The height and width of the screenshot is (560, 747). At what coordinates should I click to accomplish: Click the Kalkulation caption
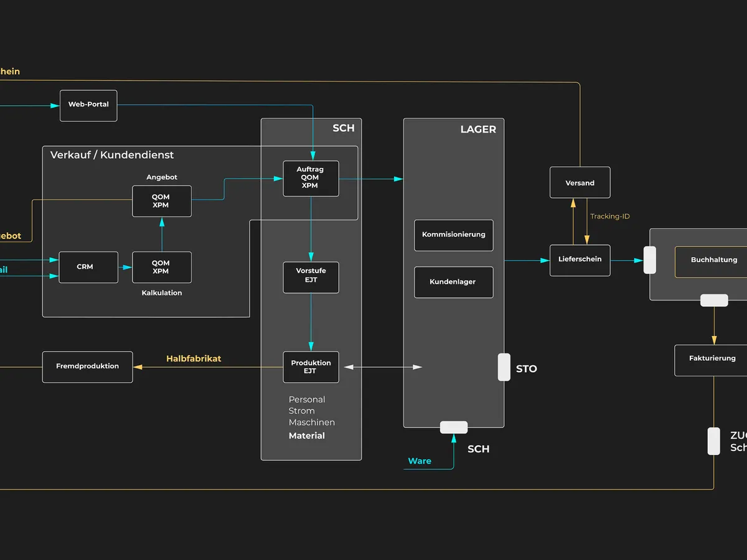pyautogui.click(x=162, y=293)
